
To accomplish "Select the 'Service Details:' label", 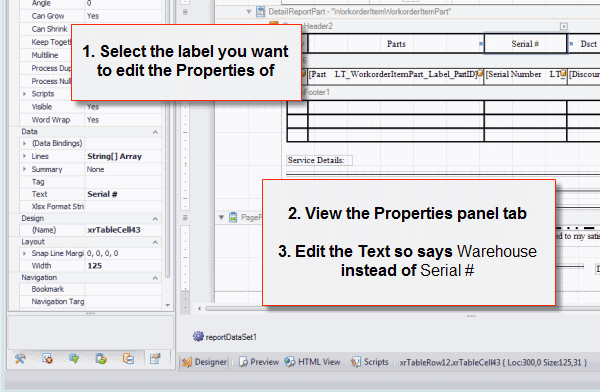I will 319,160.
